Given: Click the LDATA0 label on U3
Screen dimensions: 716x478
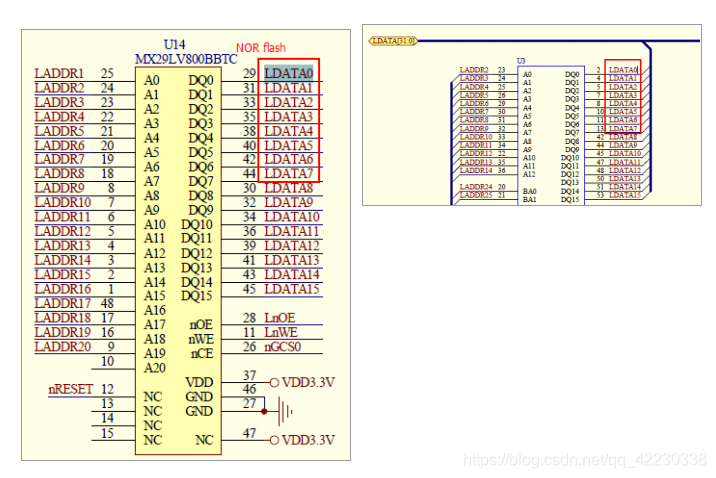Looking at the screenshot, I should [x=623, y=70].
